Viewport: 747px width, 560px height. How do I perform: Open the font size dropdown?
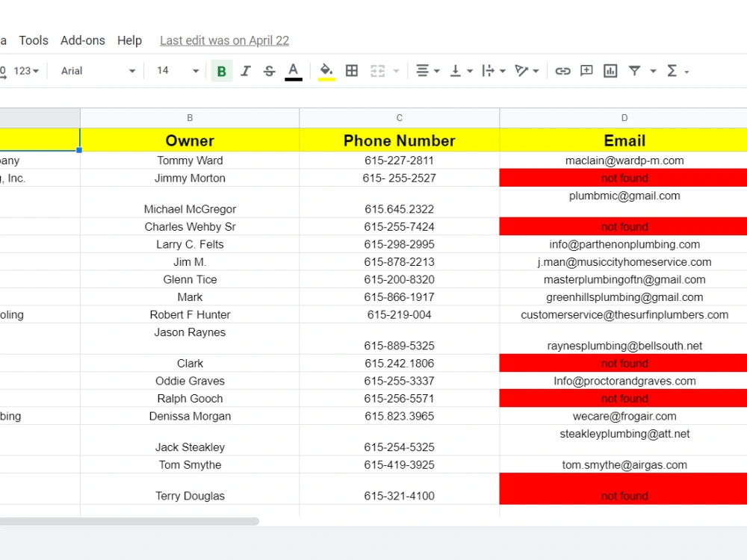(x=175, y=70)
